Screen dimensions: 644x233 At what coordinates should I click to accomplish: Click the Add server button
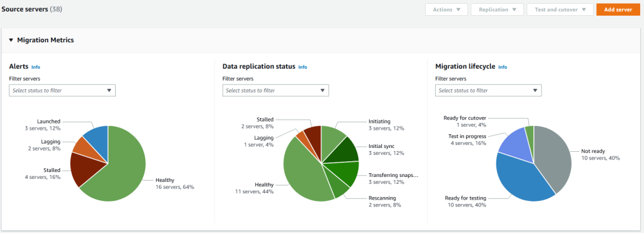click(x=618, y=9)
